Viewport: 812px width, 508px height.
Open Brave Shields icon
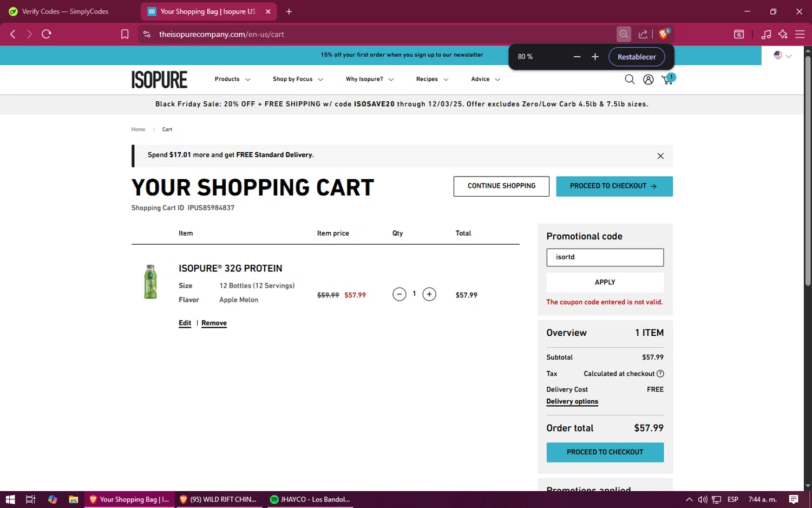click(664, 34)
